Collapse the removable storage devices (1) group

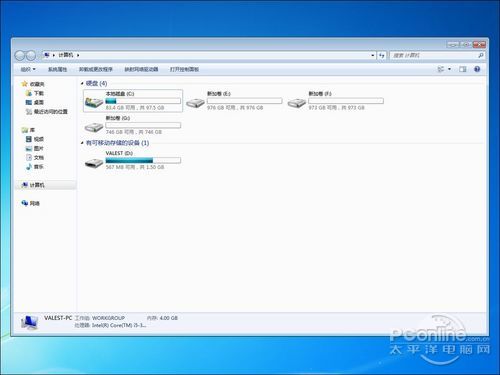tap(82, 143)
